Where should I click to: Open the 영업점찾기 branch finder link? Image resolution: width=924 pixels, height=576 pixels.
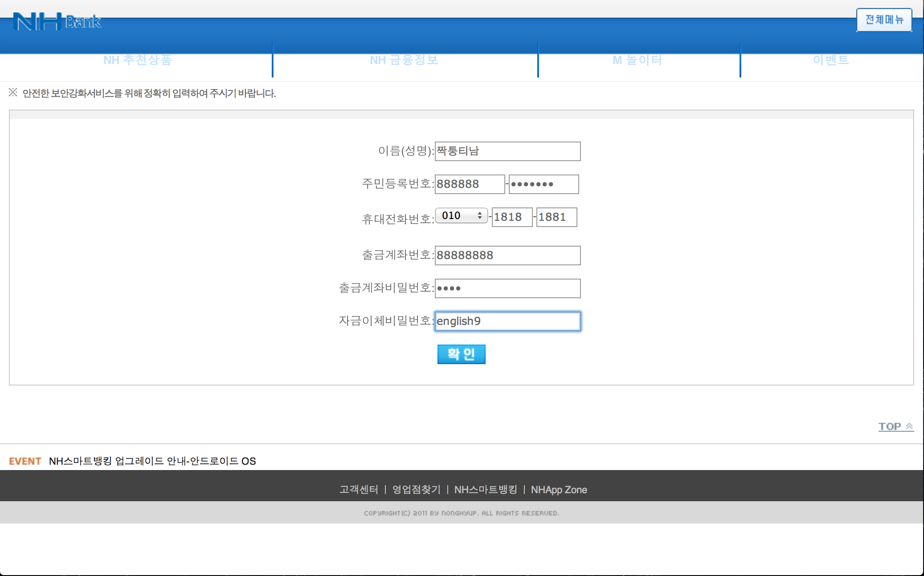point(416,490)
